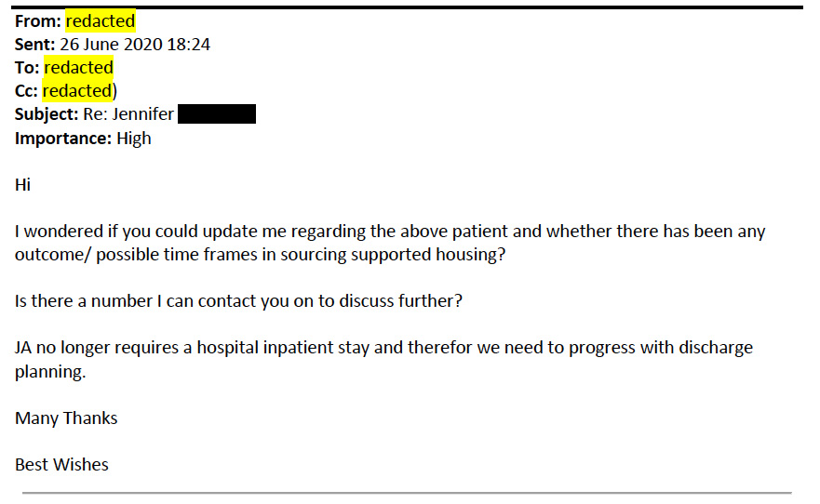
Task: Click the black redaction box in Subject
Action: 217,113
